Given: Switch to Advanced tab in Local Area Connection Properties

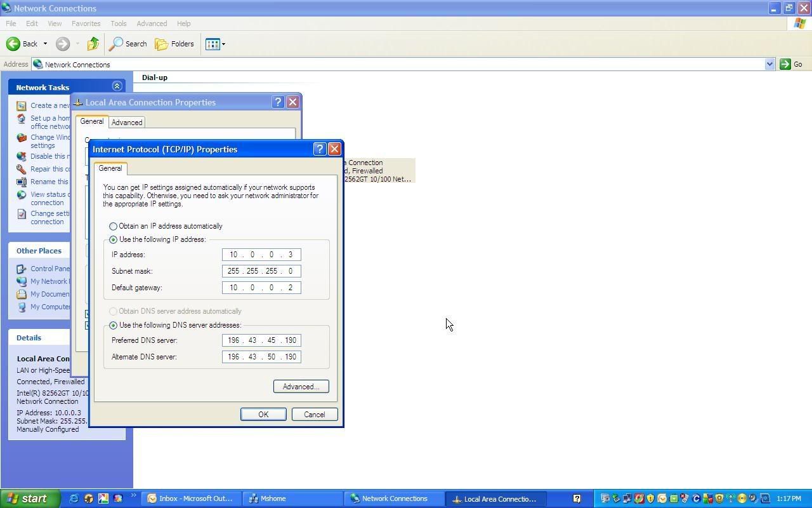Looking at the screenshot, I should (x=127, y=123).
